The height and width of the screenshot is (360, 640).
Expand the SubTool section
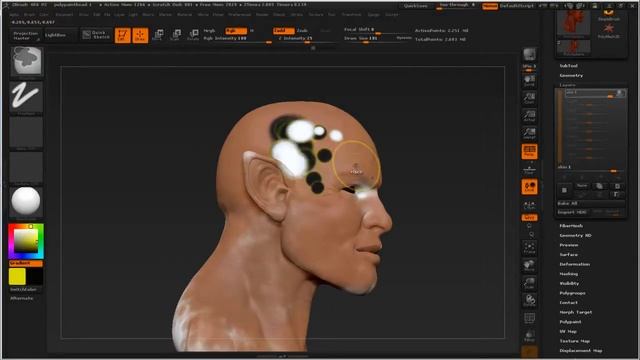pyautogui.click(x=569, y=66)
